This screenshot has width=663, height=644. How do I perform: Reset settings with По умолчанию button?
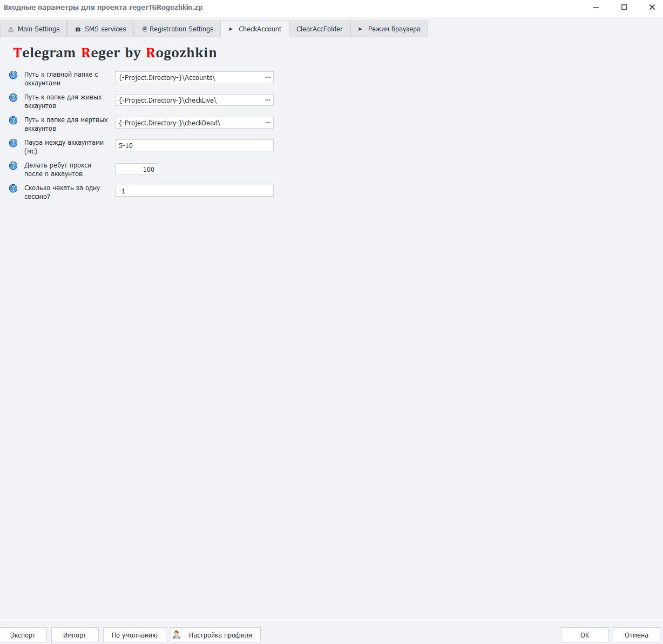coord(134,635)
